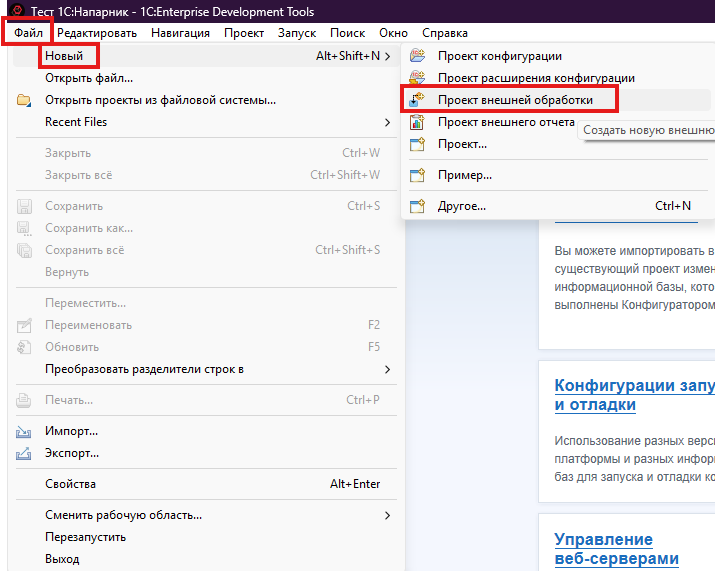Select Другое... in the New submenu
The image size is (715, 571).
558,206
